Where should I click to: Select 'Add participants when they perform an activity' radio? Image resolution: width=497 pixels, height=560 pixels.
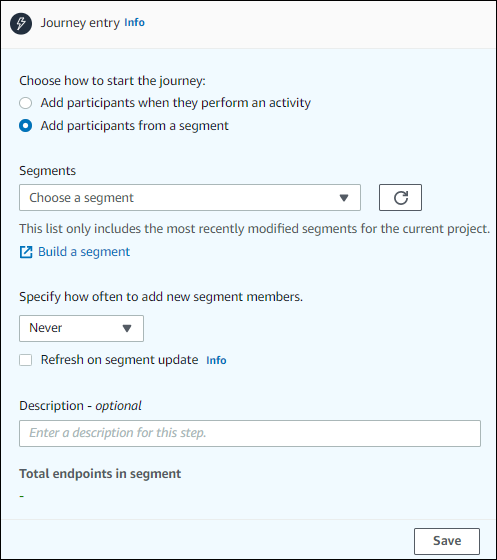point(25,103)
